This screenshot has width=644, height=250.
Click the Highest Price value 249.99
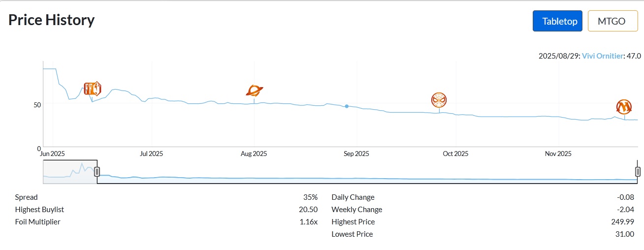pyautogui.click(x=622, y=222)
